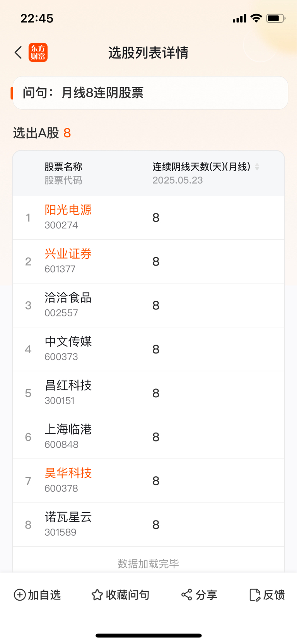
Task: Open 上海临港 600848 stock details
Action: click(x=148, y=437)
